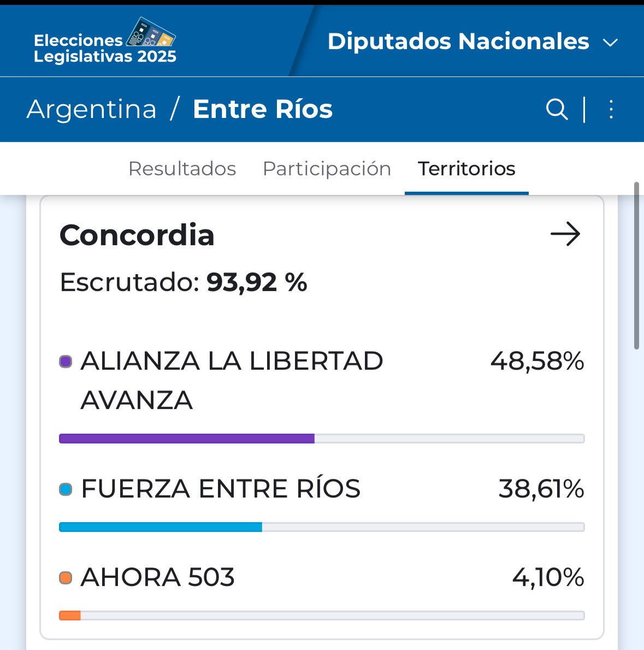Switch to the Resultados tab

pos(182,169)
